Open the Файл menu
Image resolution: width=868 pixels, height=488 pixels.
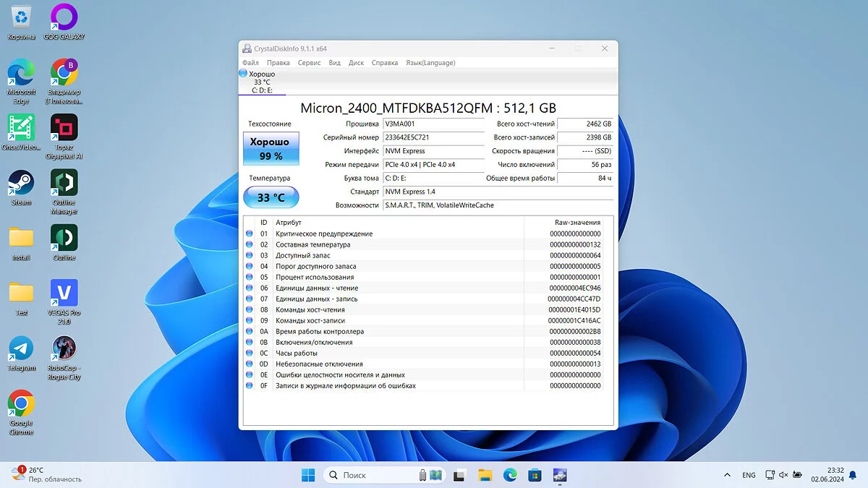tap(250, 63)
